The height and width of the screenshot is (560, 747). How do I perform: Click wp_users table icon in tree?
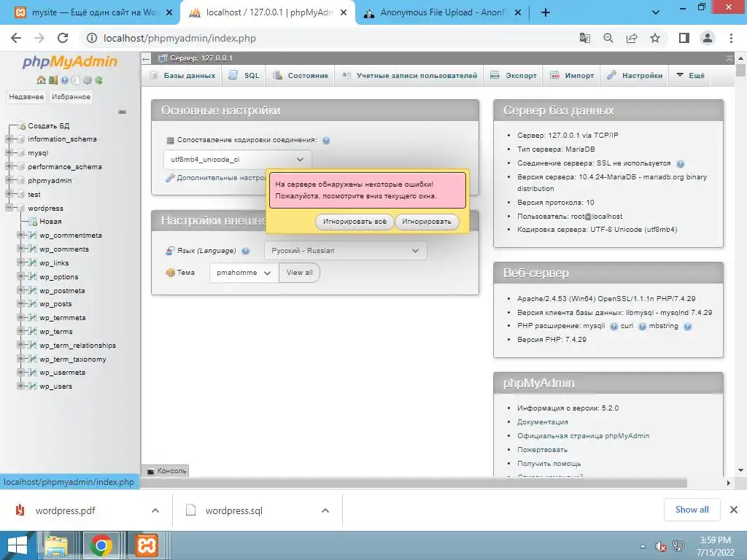[32, 386]
